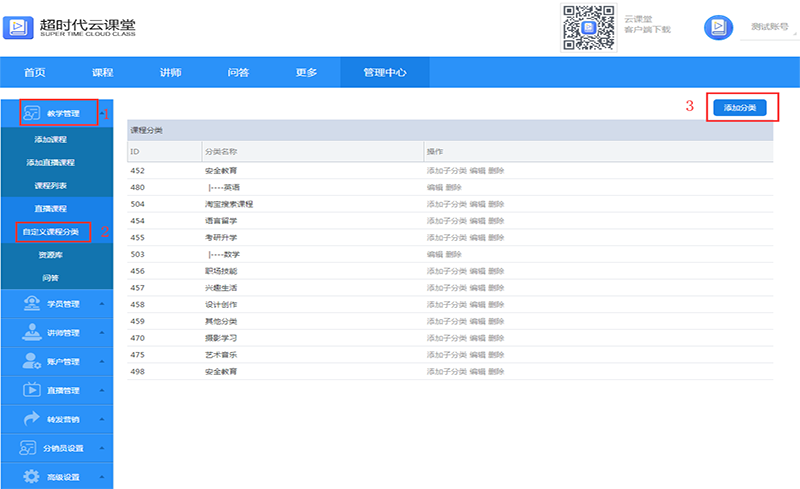Click 删除 for category 452 安全教育
Image resolution: width=800 pixels, height=489 pixels.
[x=496, y=171]
